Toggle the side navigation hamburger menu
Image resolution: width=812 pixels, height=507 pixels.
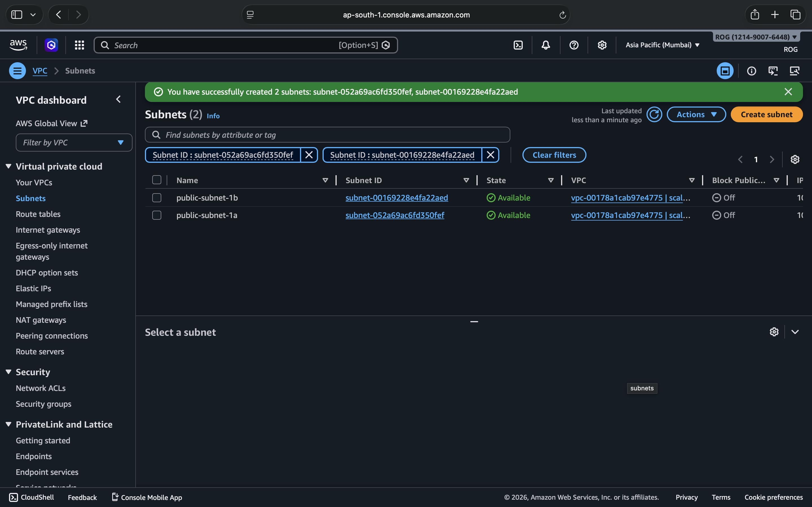[x=17, y=71]
